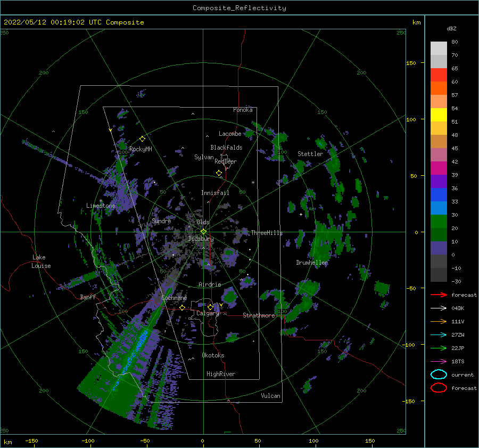The width and height of the screenshot is (479, 448).
Task: Click the yellow diamond marker at radar center
Action: 203,232
